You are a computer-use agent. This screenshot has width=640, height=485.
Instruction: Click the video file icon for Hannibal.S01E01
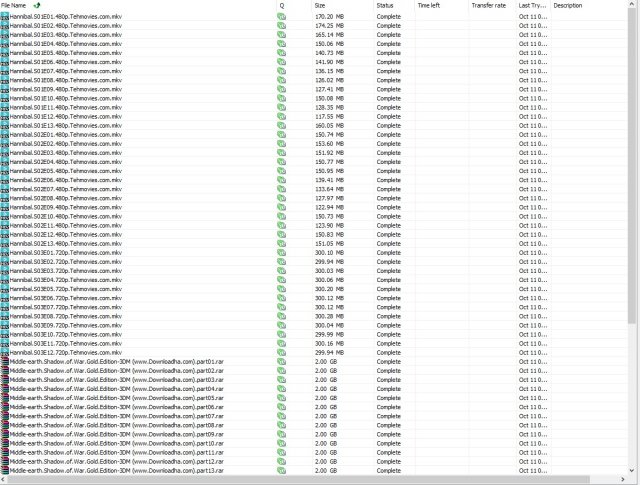(4, 17)
